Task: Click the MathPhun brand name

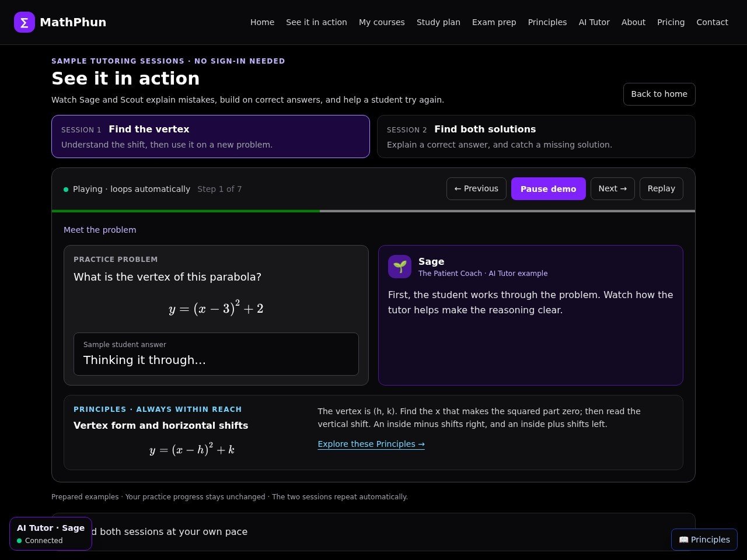Action: (73, 22)
